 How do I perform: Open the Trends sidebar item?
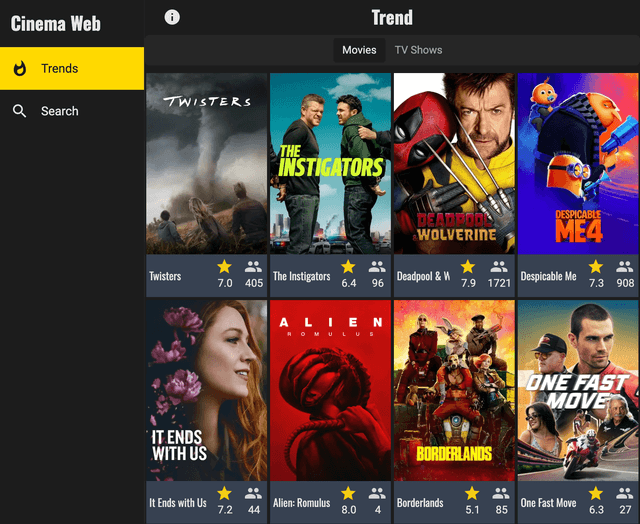point(72,69)
